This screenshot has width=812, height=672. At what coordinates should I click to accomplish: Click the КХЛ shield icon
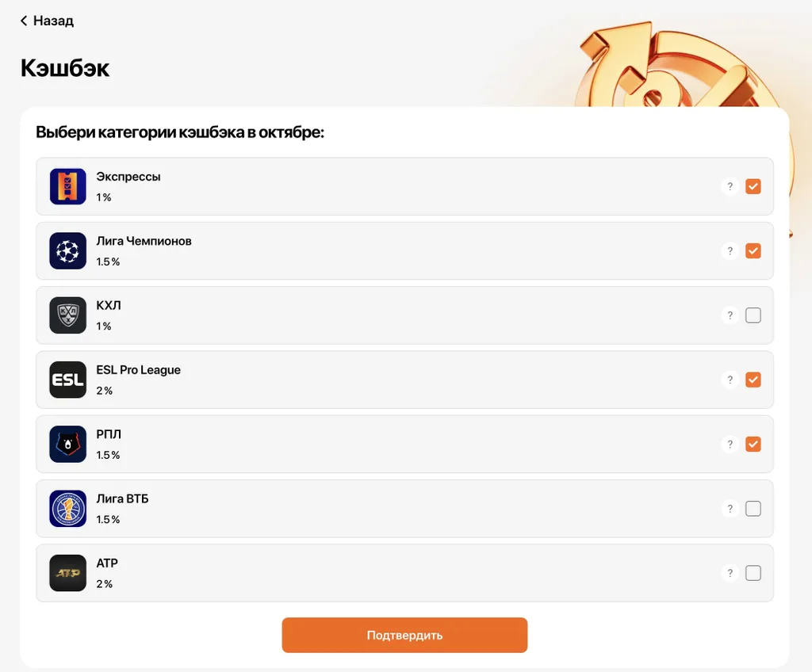(67, 315)
